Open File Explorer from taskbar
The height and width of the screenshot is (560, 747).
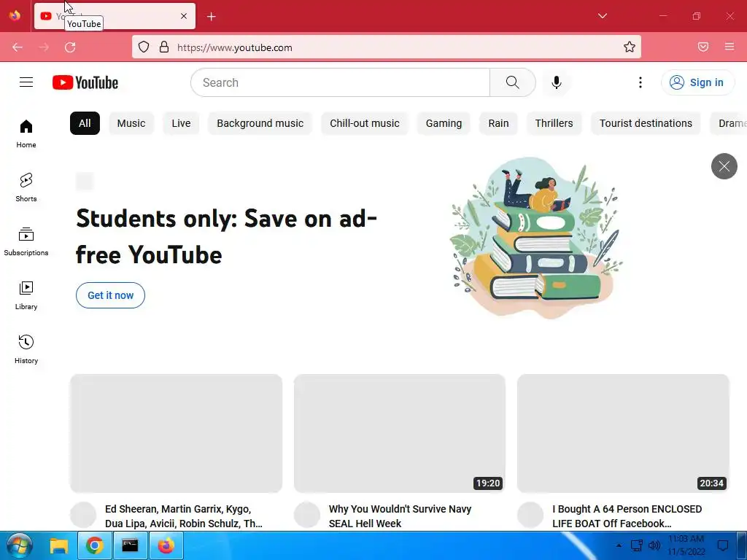(59, 545)
